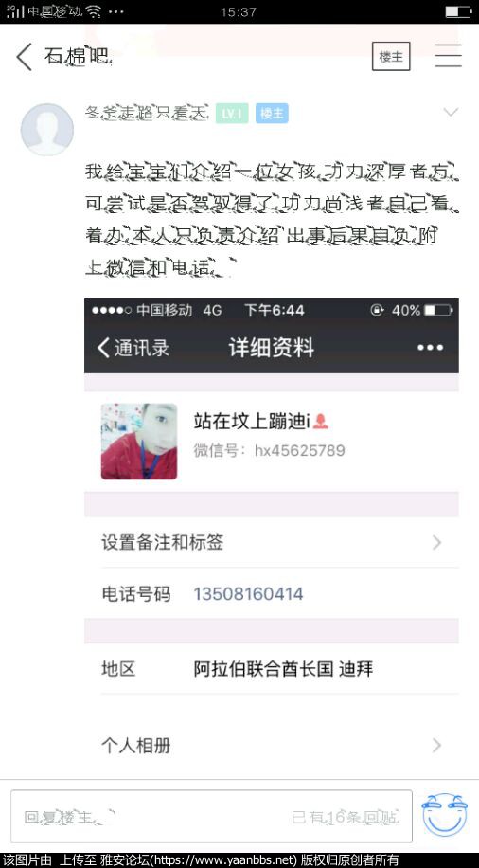Open the hamburger menu icon
The width and height of the screenshot is (479, 868).
pyautogui.click(x=448, y=56)
